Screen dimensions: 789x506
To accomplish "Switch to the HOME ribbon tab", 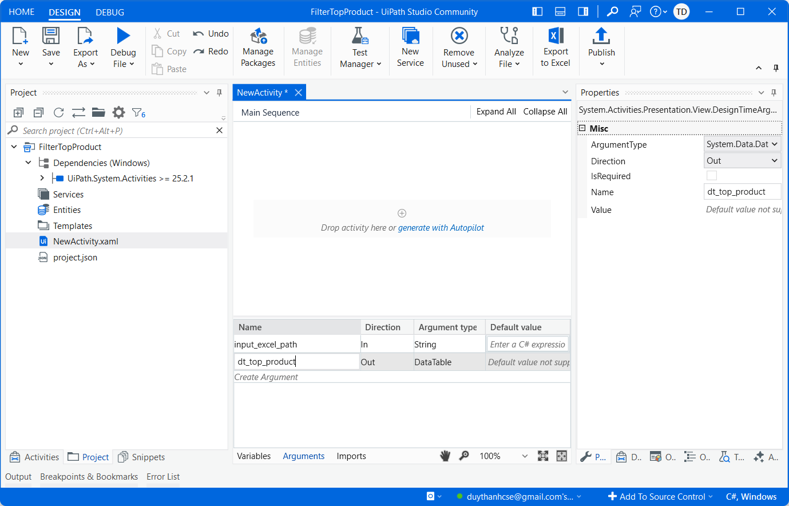I will coord(22,12).
